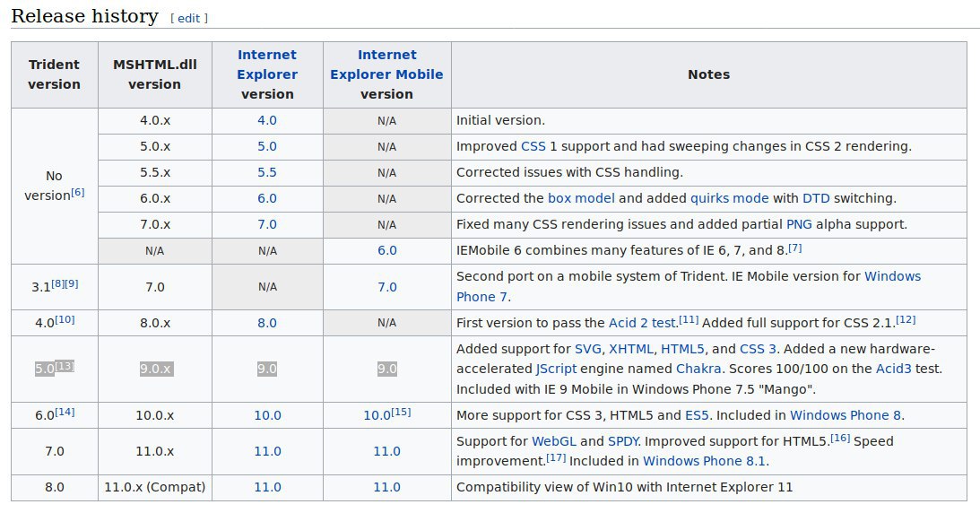This screenshot has width=980, height=513.
Task: Click the WebGL link
Action: pos(553,441)
